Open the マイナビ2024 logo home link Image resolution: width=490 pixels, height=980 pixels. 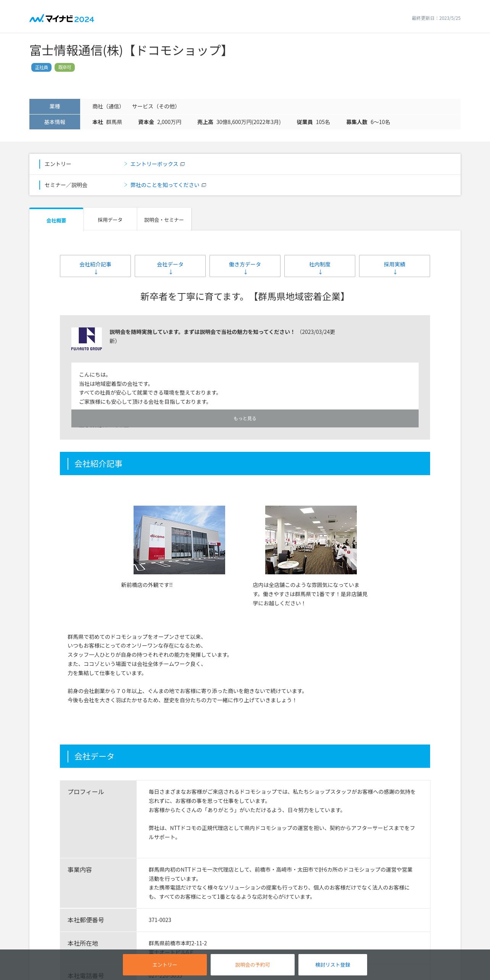coord(62,18)
